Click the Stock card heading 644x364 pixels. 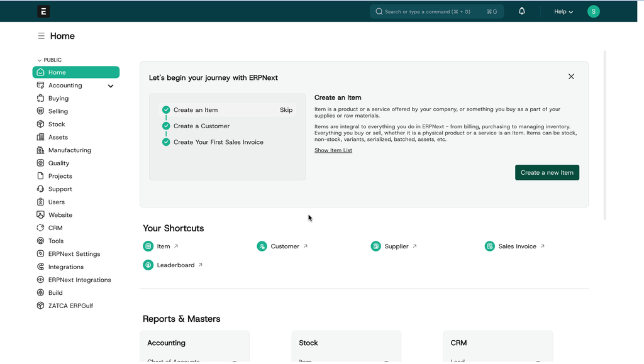pos(308,343)
